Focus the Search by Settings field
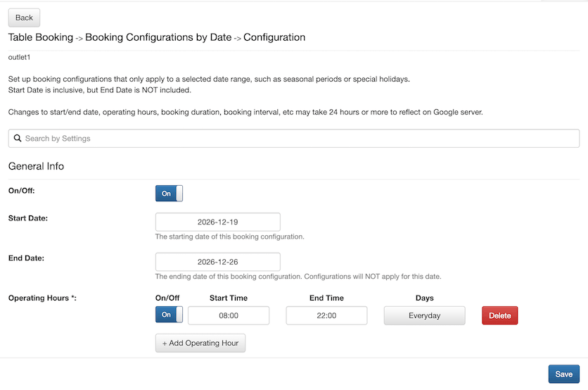The width and height of the screenshot is (588, 390). click(293, 138)
